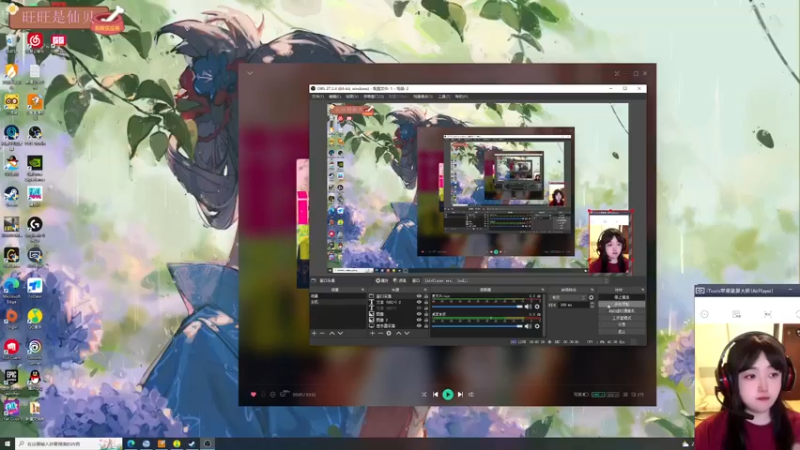The image size is (800, 450).
Task: Move the selected source down
Action: pyautogui.click(x=407, y=333)
